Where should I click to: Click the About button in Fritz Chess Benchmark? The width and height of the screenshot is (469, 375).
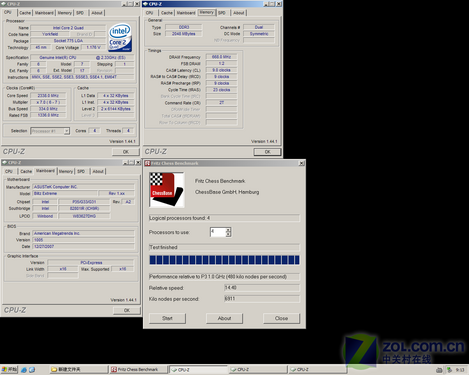(x=224, y=318)
